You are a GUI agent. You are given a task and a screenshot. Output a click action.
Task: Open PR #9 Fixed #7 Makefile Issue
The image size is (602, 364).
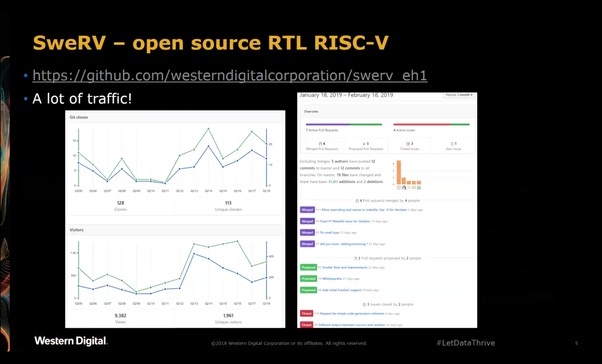345,221
